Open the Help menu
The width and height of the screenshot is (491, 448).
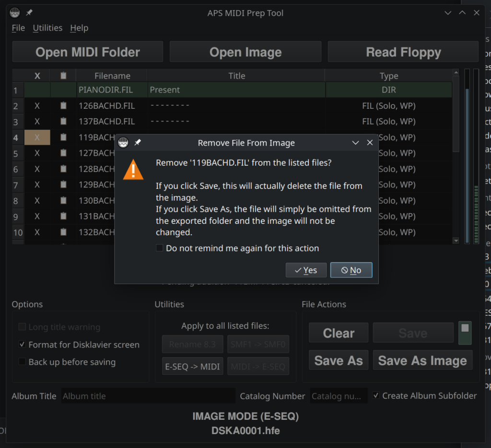click(x=79, y=28)
